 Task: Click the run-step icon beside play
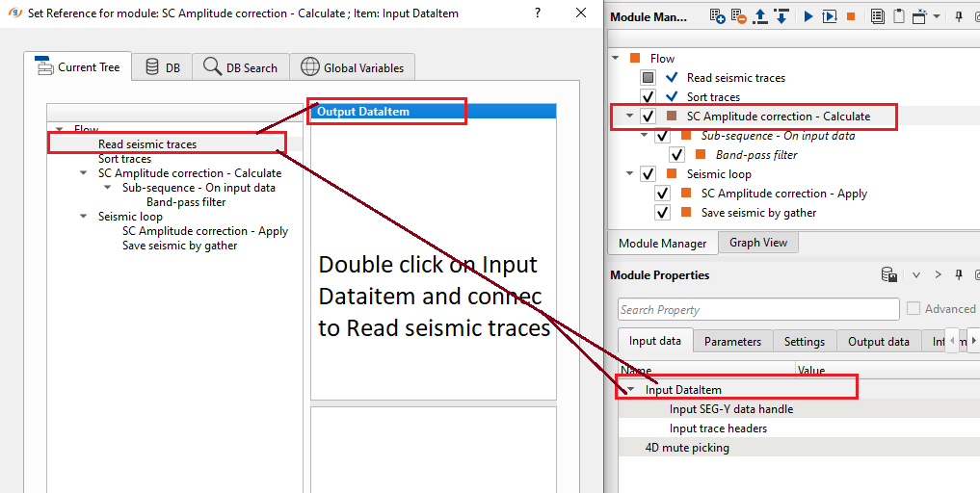pos(829,16)
